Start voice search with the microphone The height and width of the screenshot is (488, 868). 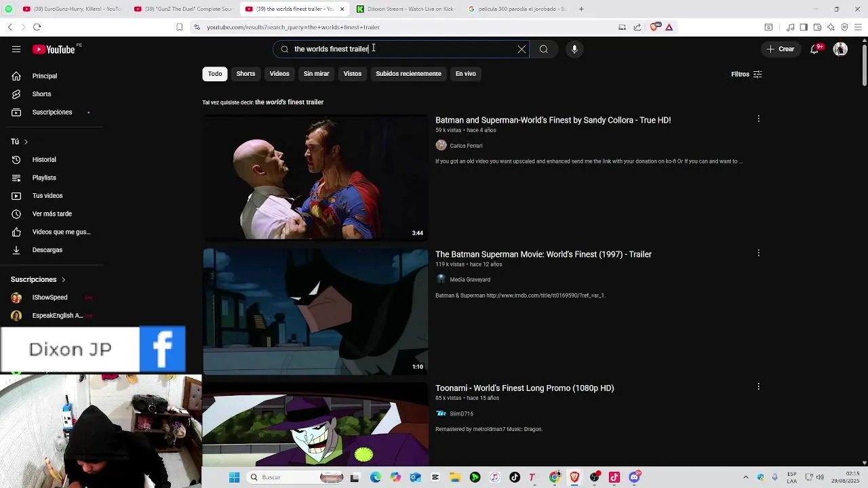(x=574, y=49)
